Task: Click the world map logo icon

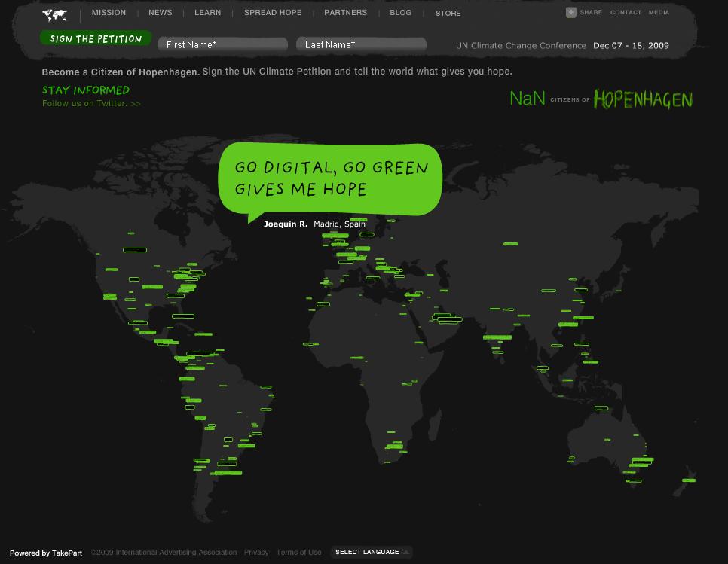Action: [55, 14]
